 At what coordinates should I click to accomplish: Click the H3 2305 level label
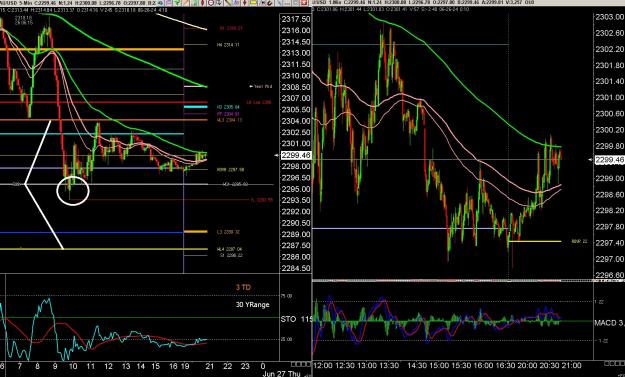[228, 107]
